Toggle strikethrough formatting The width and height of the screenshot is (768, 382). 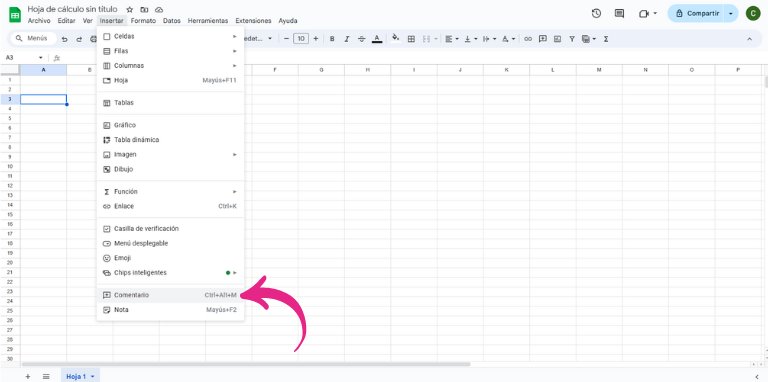pyautogui.click(x=361, y=39)
